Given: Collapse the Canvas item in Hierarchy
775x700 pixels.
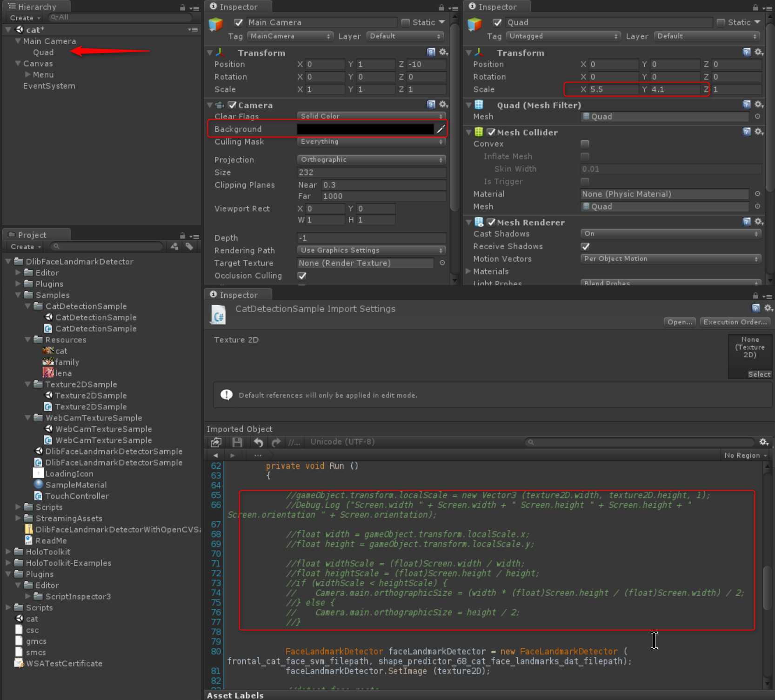Looking at the screenshot, I should [17, 63].
